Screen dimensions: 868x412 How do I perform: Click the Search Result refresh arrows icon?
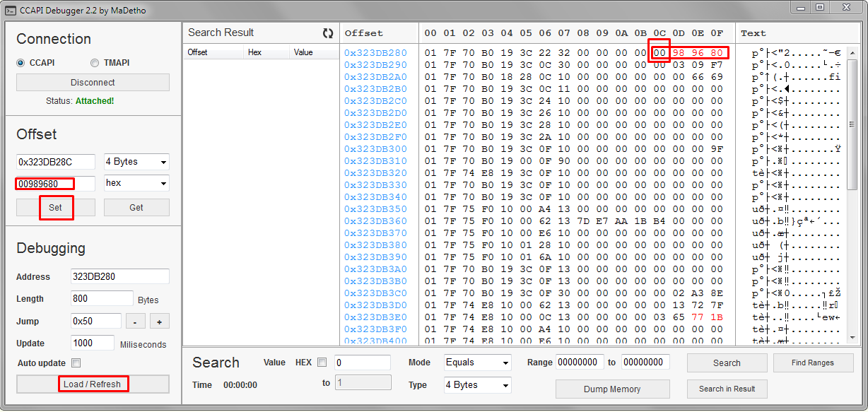coord(328,33)
